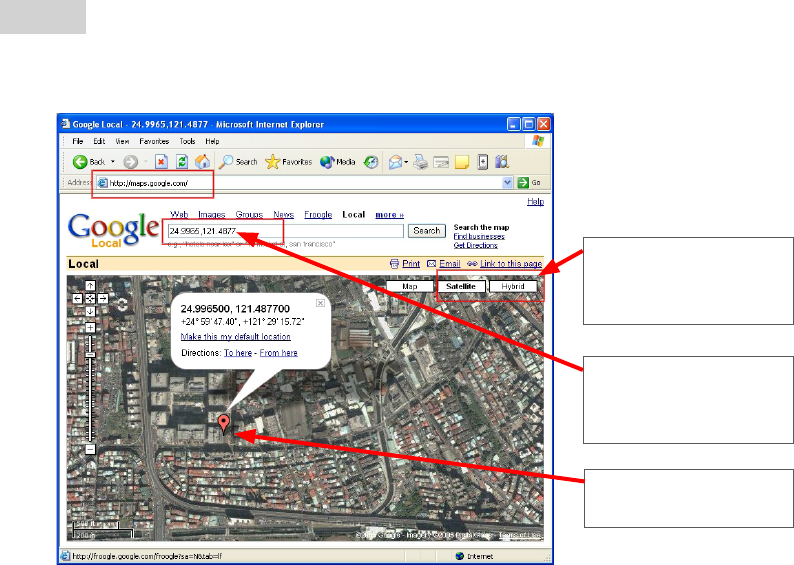Click the Forward navigation button

[131, 162]
